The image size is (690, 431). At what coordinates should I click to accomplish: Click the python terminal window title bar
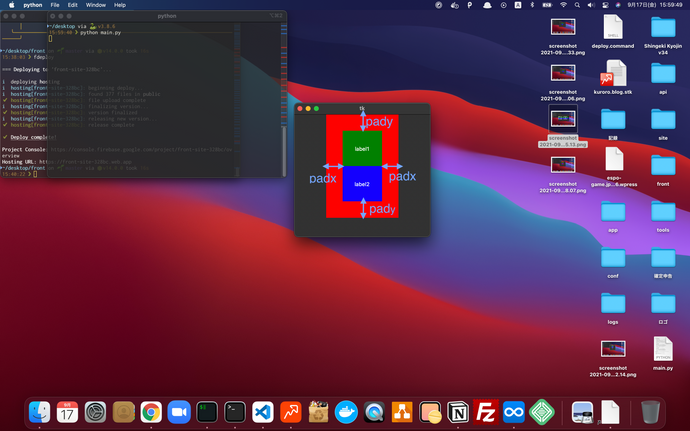click(167, 16)
